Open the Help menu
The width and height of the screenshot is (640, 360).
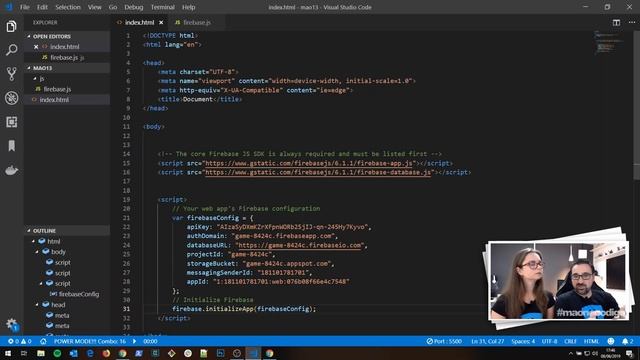(x=188, y=7)
